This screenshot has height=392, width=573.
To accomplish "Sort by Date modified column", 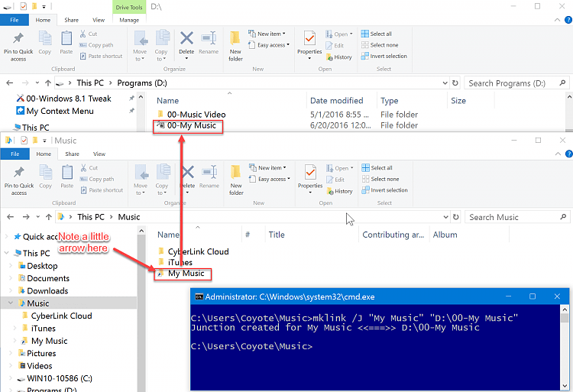I will [x=337, y=100].
